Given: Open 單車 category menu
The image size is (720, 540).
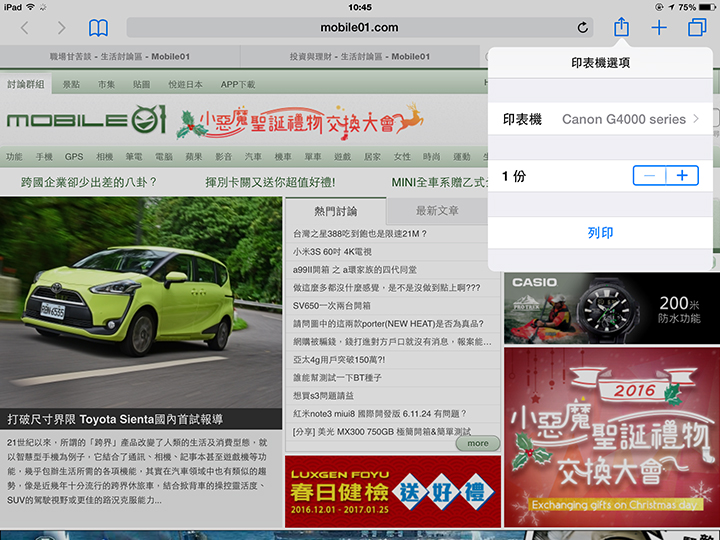Looking at the screenshot, I should point(313,157).
